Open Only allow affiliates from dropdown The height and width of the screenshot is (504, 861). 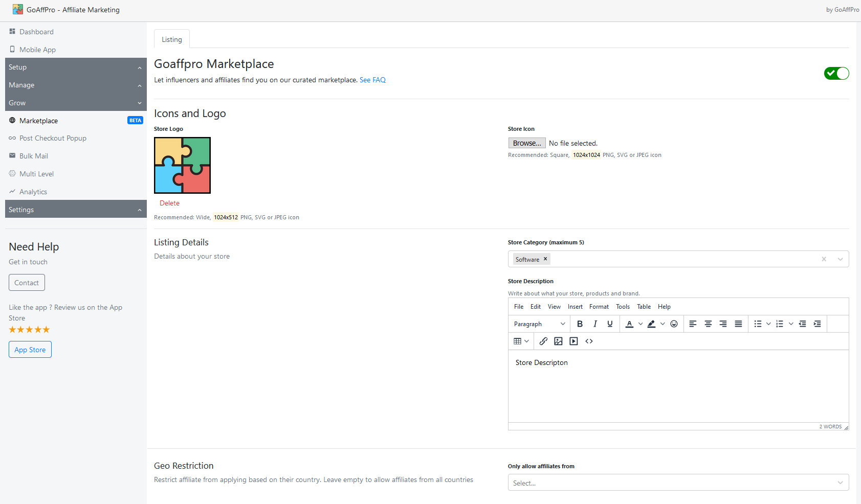coord(678,483)
